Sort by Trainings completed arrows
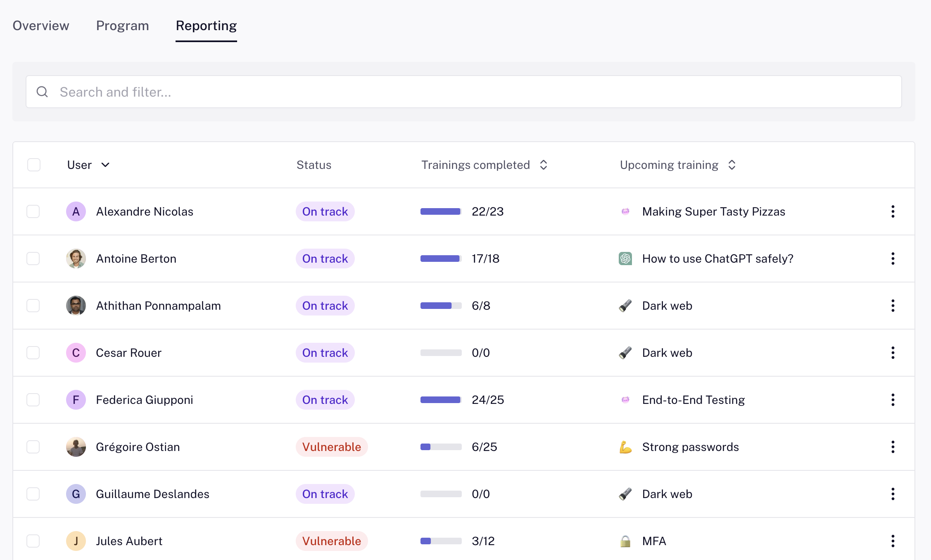This screenshot has width=931, height=560. (x=544, y=165)
